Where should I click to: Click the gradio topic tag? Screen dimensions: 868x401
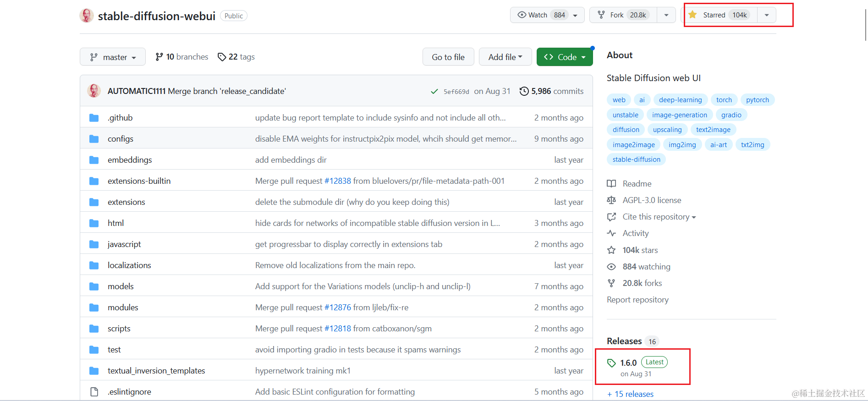(x=731, y=115)
